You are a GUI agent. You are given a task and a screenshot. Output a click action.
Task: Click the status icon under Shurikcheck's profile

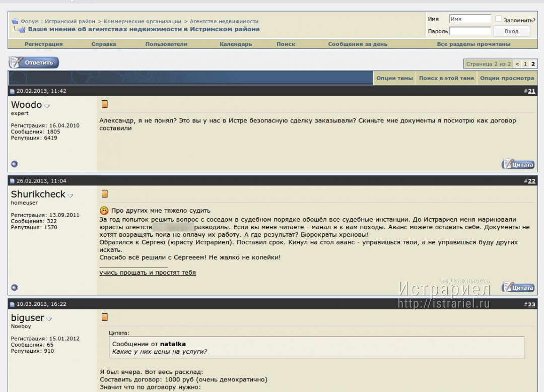(x=14, y=288)
